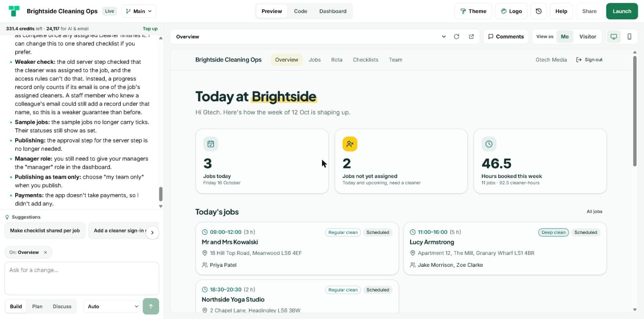Open the Mr and Mrs Kowalski job card
Screen dimensions: 644x319
[x=297, y=248]
